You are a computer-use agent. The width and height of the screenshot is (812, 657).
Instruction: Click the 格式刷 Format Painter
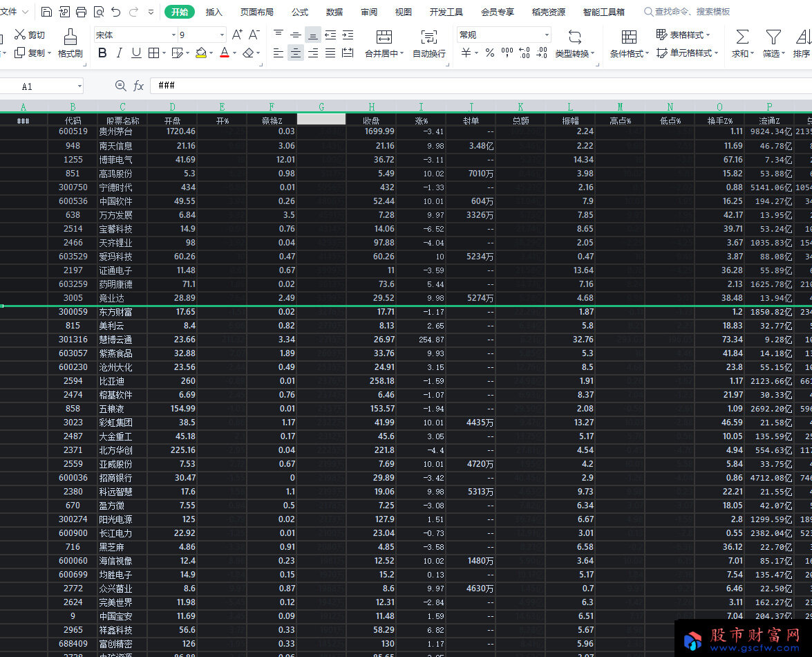(x=70, y=43)
